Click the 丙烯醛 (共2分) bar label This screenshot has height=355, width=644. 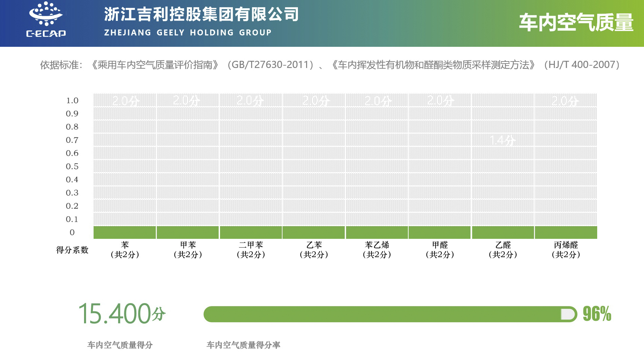566,250
